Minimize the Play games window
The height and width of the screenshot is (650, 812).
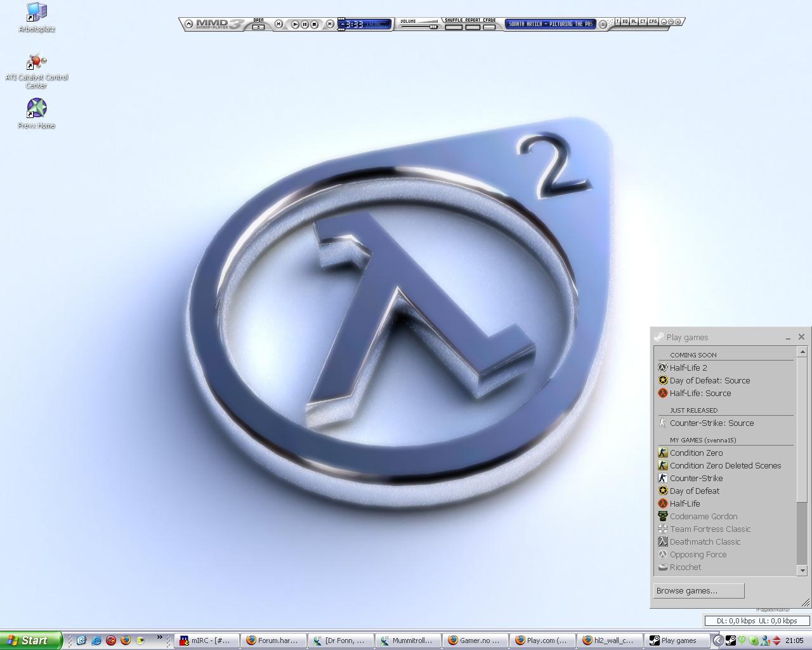(x=788, y=338)
